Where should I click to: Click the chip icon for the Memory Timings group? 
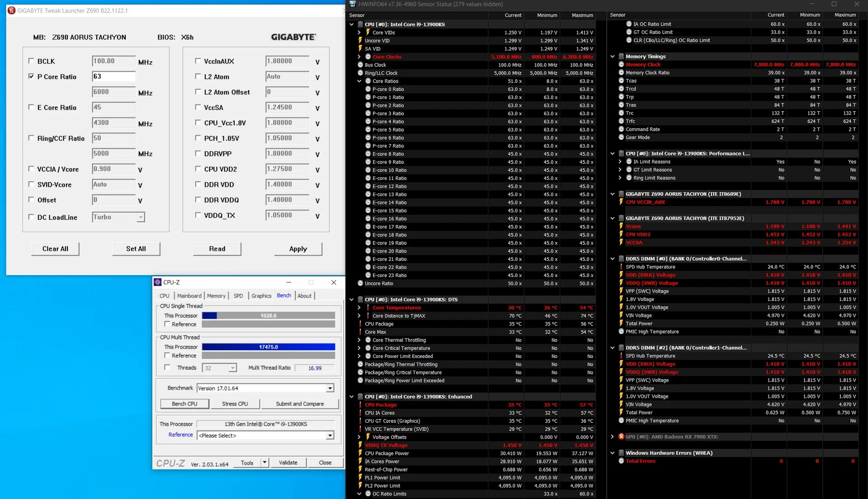click(x=621, y=56)
